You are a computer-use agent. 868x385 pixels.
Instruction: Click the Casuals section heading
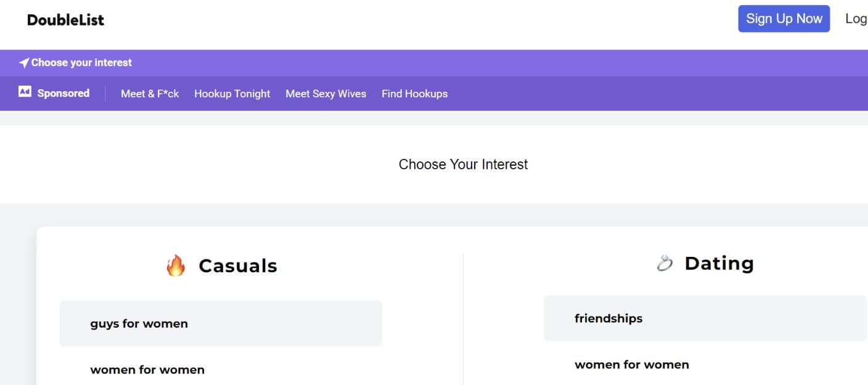(x=238, y=265)
